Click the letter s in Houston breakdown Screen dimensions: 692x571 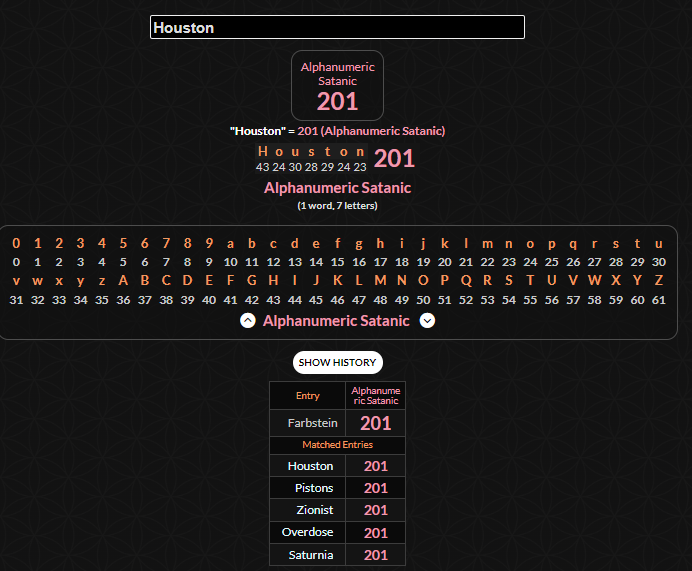point(311,152)
